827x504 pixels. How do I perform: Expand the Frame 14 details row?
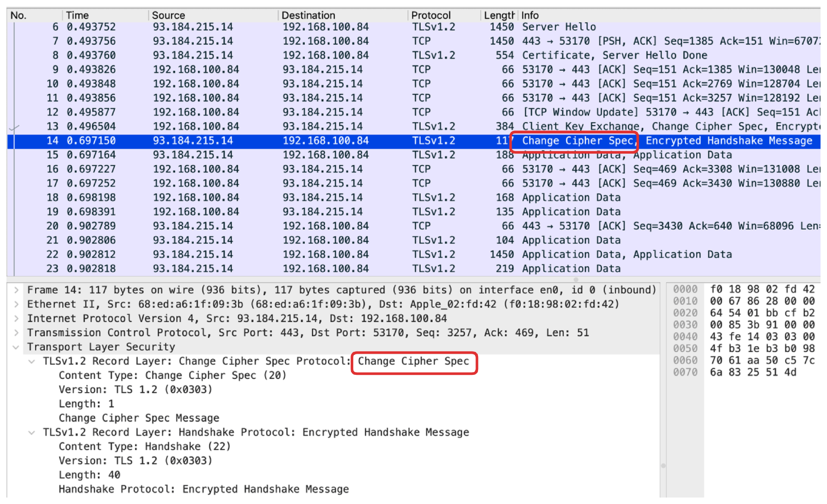(16, 290)
